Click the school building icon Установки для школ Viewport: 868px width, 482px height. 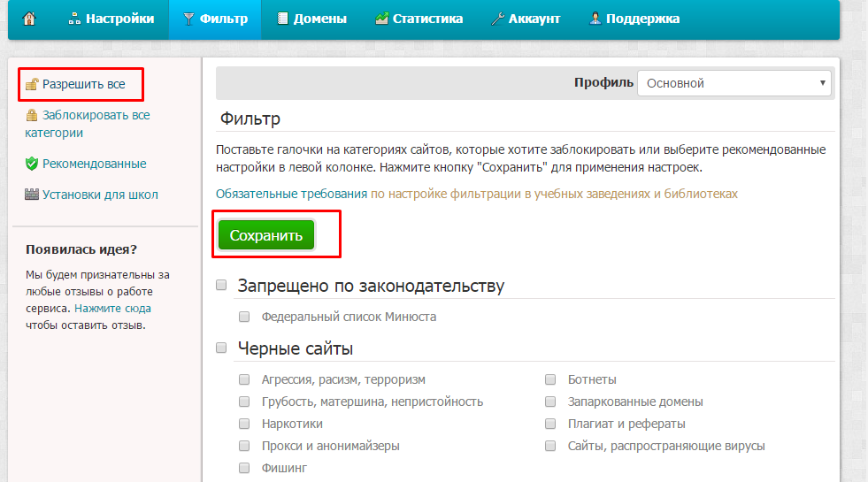point(32,195)
